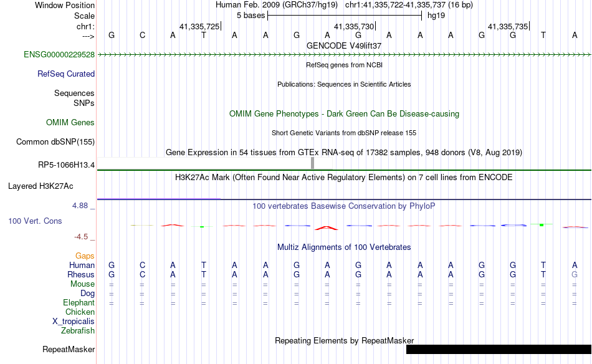
Task: Click the 4.88 PhyloP upper scale value
Action: click(x=80, y=206)
